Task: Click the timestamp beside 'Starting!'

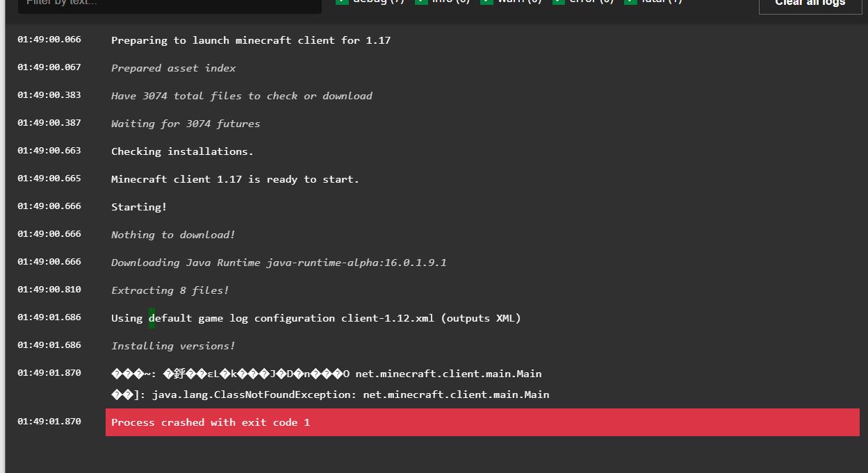Action: (x=49, y=206)
